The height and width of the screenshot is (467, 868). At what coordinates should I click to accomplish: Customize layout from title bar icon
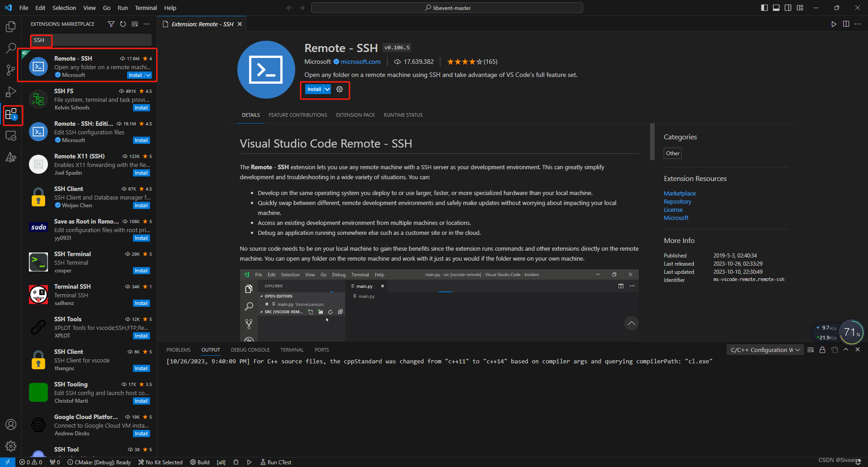800,8
